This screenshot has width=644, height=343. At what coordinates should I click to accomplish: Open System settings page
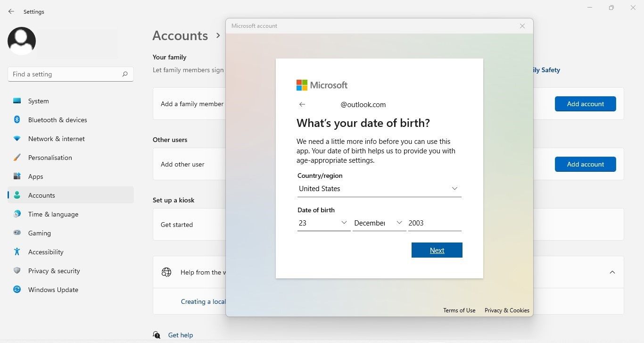[x=71, y=101]
